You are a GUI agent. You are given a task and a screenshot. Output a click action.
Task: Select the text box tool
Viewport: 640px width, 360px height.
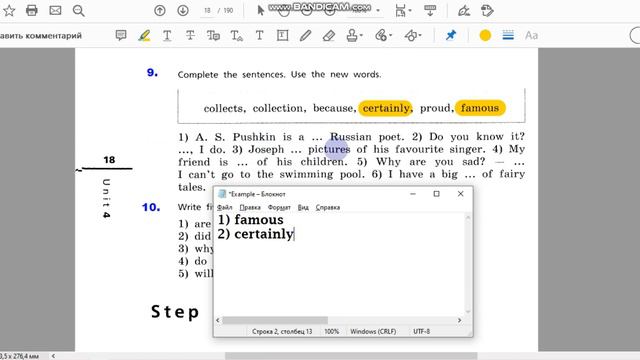pos(282,36)
